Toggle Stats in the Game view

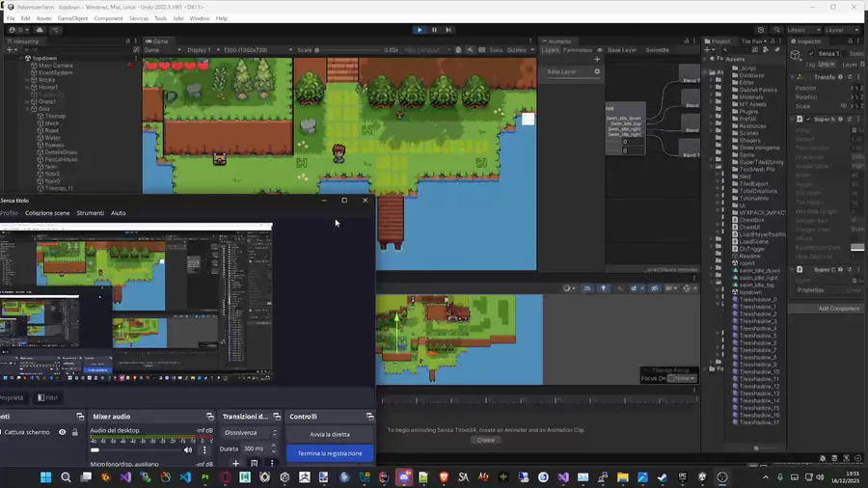496,50
